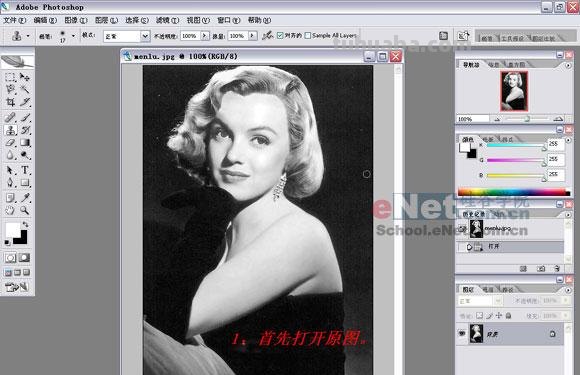The image size is (580, 375).
Task: Select Full Screen mode button
Action: 26,273
